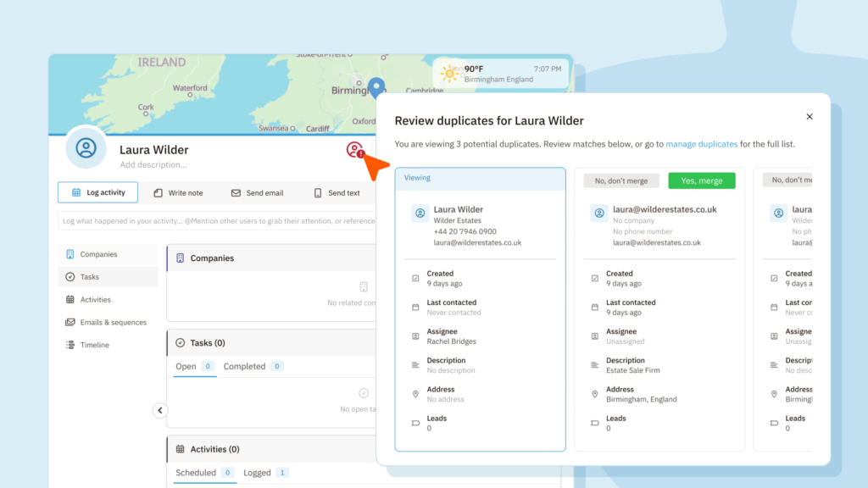Click Rachel Bridges assignee text
This screenshot has height=488, width=868.
tap(451, 341)
